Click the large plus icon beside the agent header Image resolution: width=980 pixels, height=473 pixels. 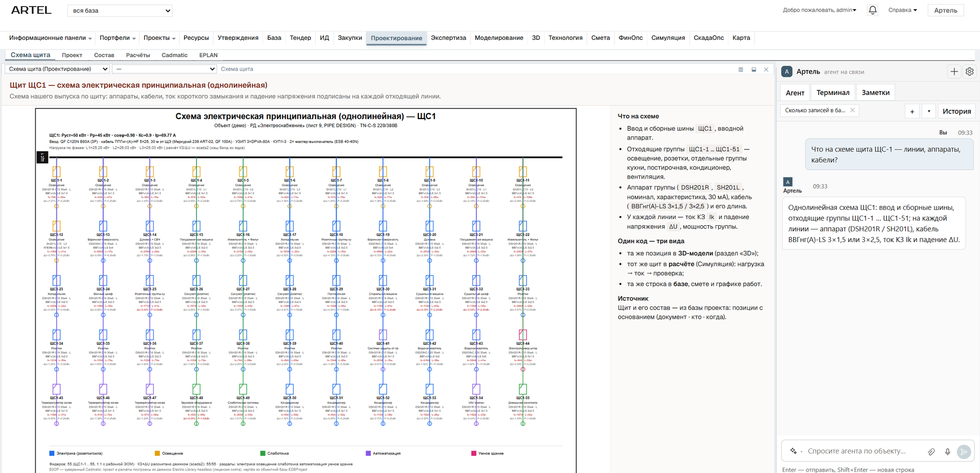(954, 72)
